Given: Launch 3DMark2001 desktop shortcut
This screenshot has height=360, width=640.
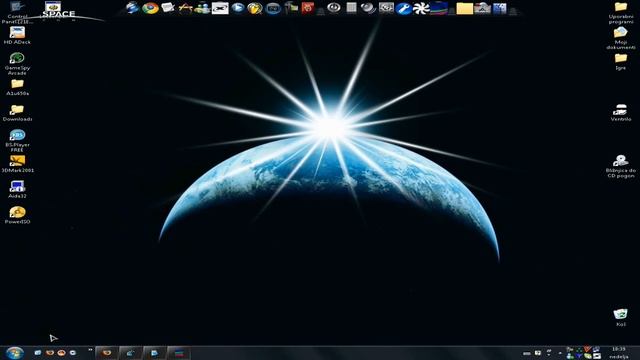Looking at the screenshot, I should [17, 164].
